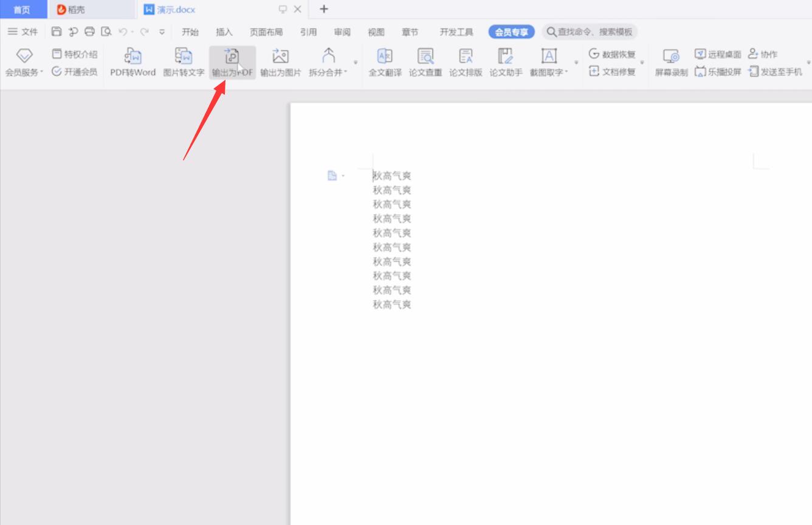Image resolution: width=812 pixels, height=525 pixels.
Task: Click the monitor icon on 演示.docx tab
Action: click(x=283, y=9)
